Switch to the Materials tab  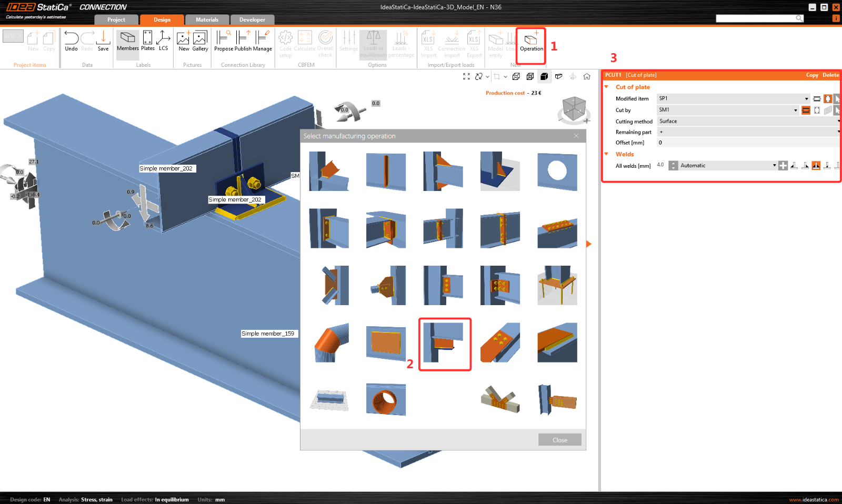click(x=207, y=20)
